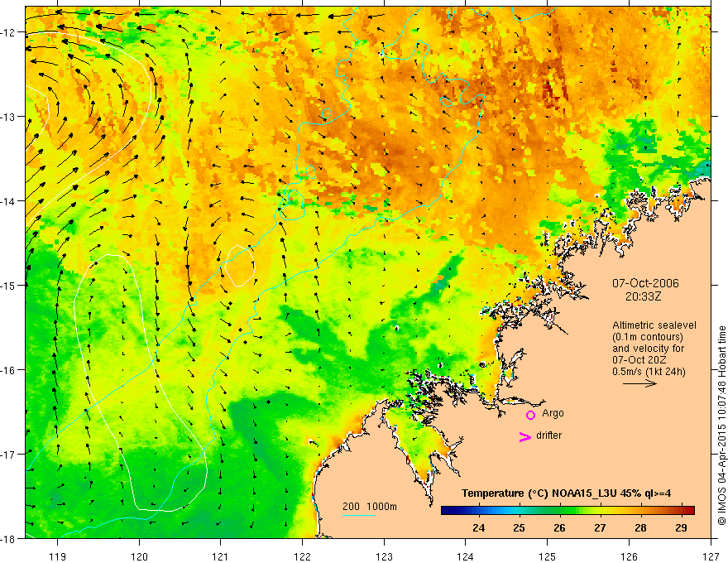
Task: Click the 'Argo' legend label
Action: [x=553, y=413]
